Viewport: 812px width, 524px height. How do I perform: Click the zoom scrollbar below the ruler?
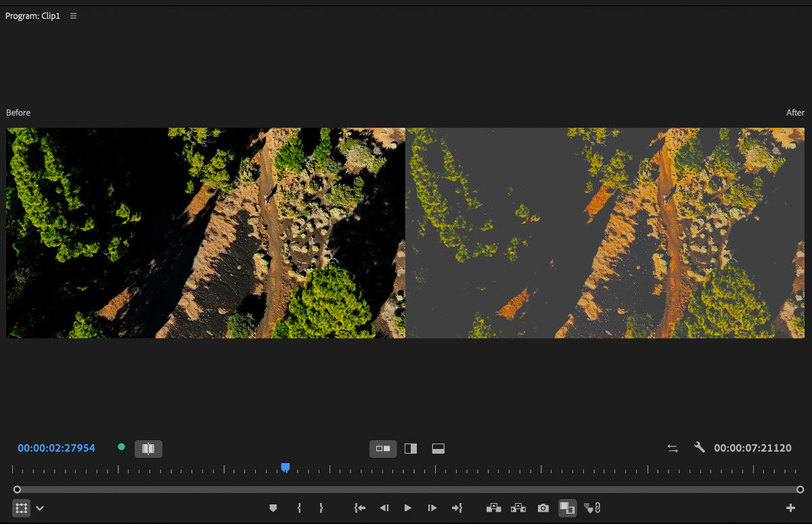pyautogui.click(x=406, y=489)
